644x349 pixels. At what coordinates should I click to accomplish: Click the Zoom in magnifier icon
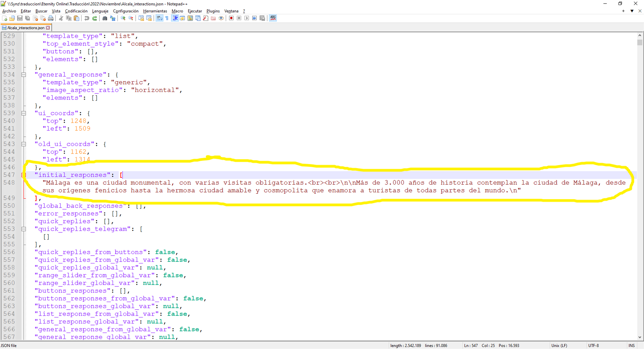(123, 18)
